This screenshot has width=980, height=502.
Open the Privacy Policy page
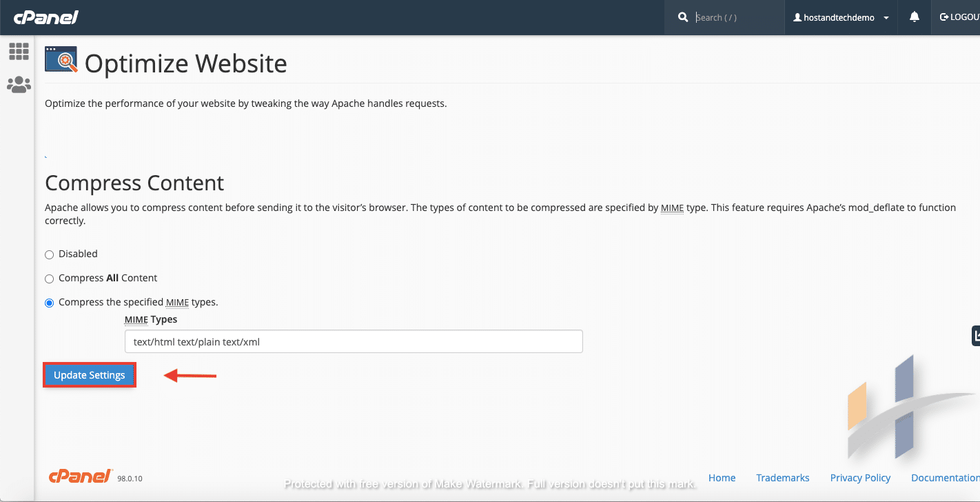(860, 477)
